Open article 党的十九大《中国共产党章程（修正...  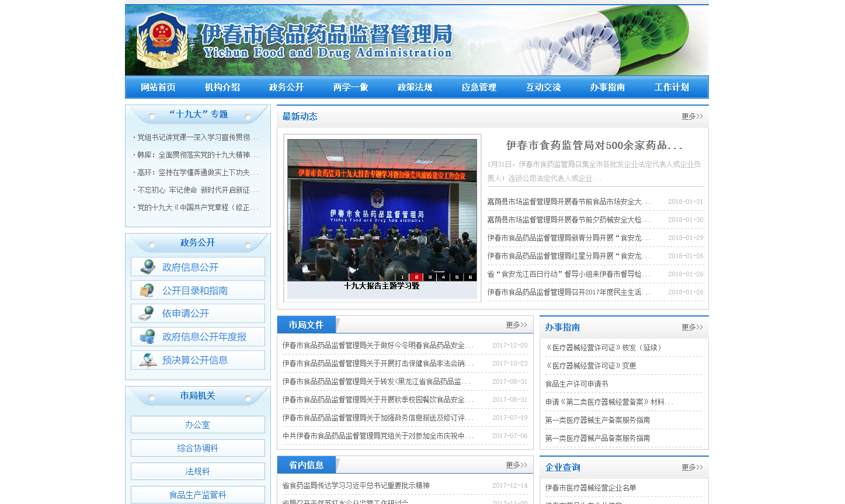[198, 207]
